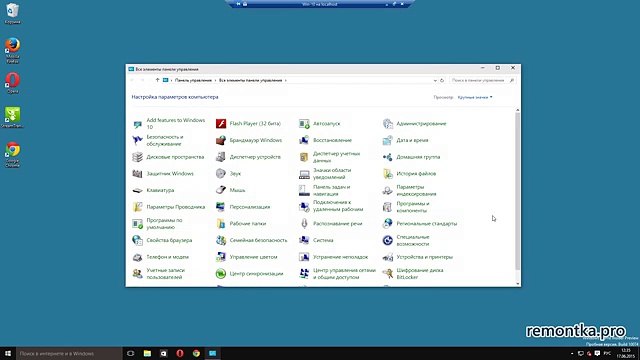640x360 pixels.
Task: Click the Control Panel search field
Action: tap(482, 80)
